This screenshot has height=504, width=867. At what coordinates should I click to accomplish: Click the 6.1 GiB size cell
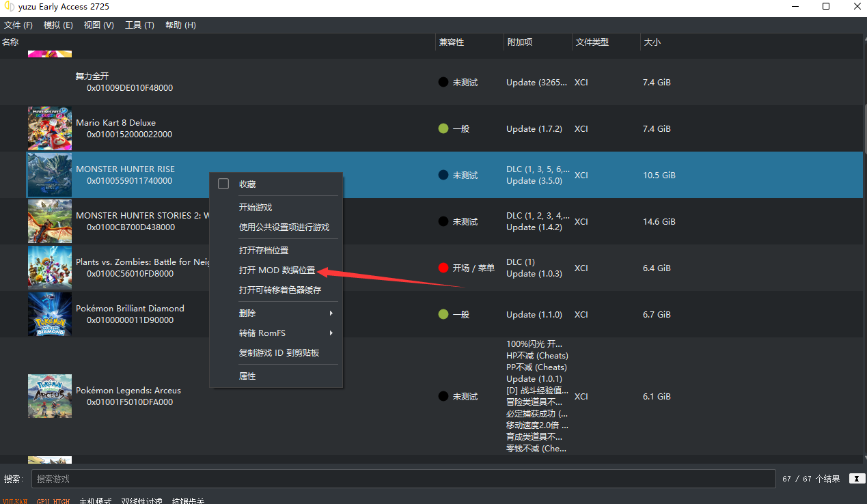pyautogui.click(x=657, y=396)
